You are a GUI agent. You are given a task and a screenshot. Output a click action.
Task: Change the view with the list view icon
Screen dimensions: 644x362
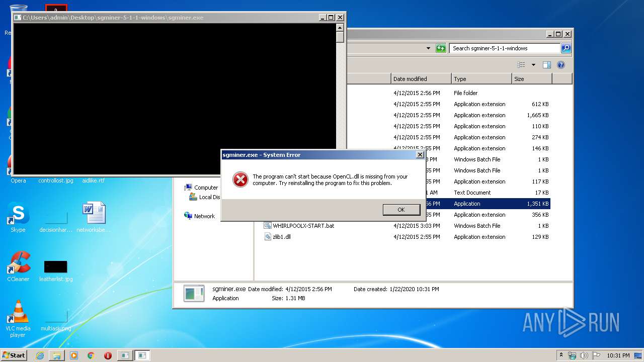pos(521,65)
